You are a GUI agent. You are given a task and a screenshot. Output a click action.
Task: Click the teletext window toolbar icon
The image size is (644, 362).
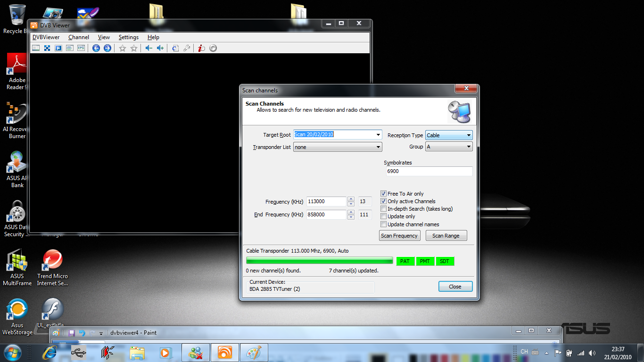[x=70, y=48]
